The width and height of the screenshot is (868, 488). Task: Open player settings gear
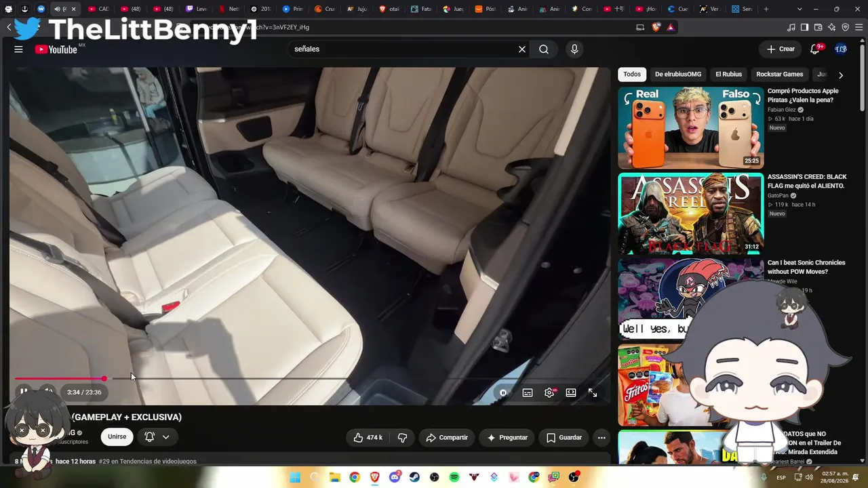(x=549, y=392)
